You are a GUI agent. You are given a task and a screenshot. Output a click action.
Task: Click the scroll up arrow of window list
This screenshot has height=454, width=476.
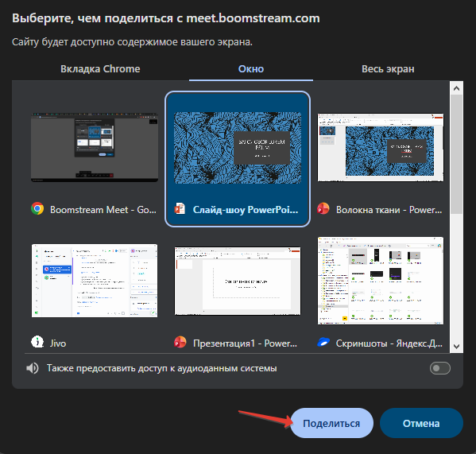[x=456, y=88]
